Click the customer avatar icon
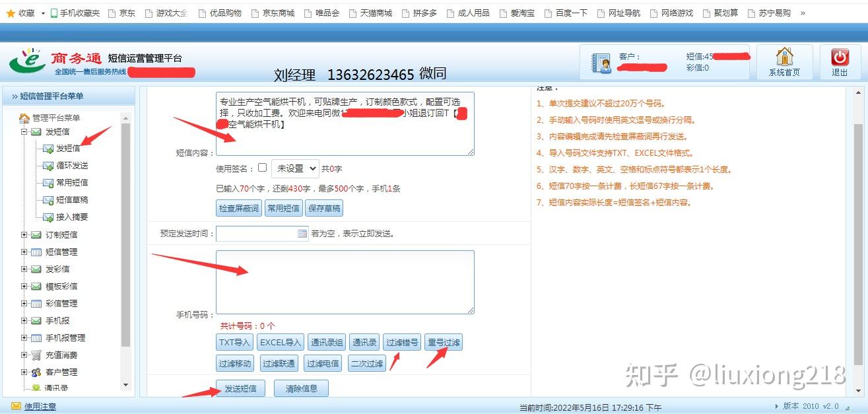This screenshot has height=414, width=868. pos(601,62)
